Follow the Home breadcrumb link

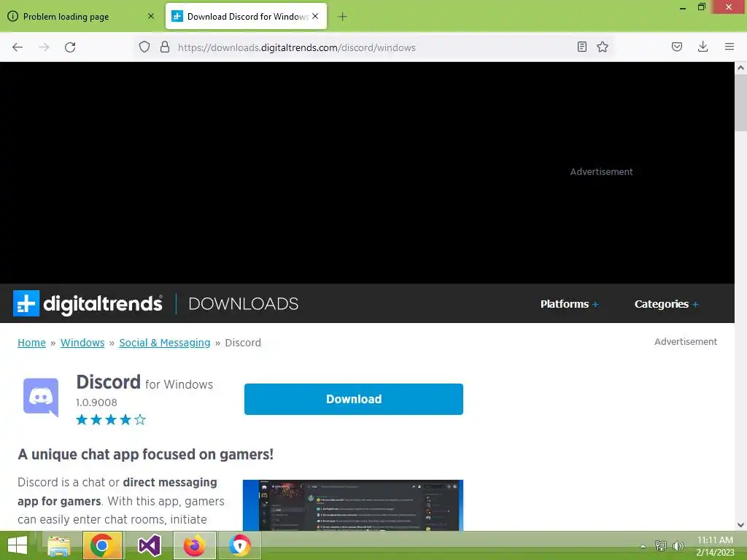(x=31, y=343)
